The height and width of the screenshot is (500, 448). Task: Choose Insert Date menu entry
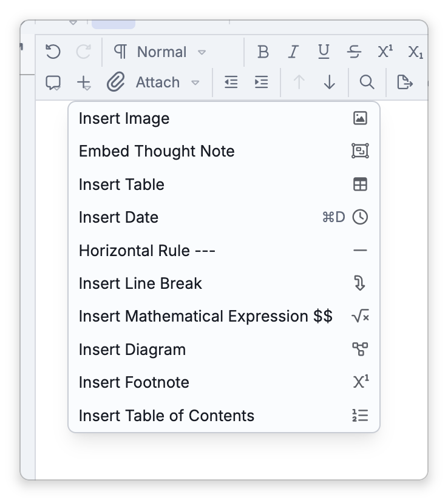coord(224,217)
